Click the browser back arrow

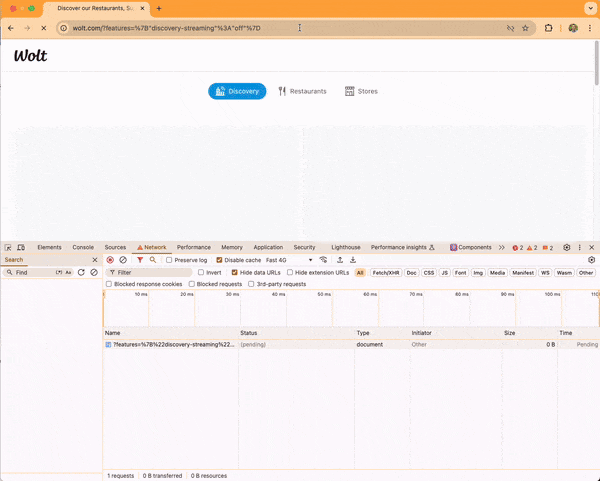click(11, 28)
